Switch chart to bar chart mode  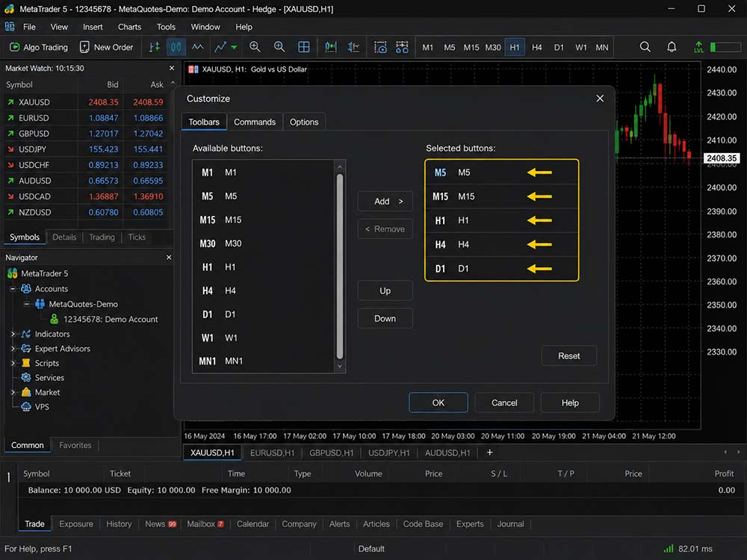(155, 47)
